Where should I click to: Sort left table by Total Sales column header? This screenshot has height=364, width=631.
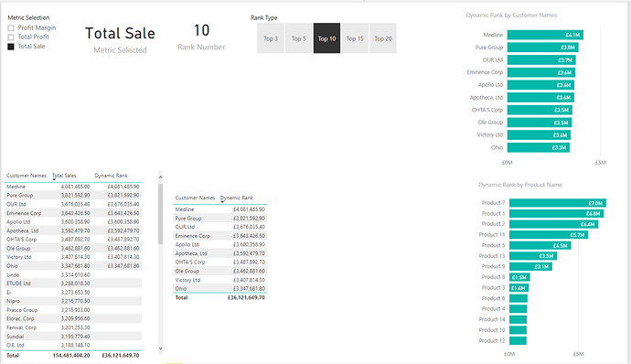pos(64,176)
